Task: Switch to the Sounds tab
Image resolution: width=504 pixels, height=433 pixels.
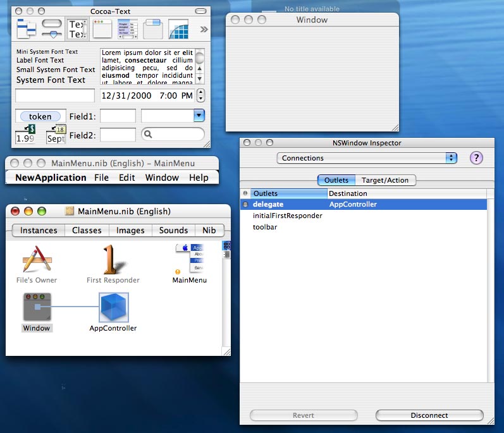Action: 173,230
